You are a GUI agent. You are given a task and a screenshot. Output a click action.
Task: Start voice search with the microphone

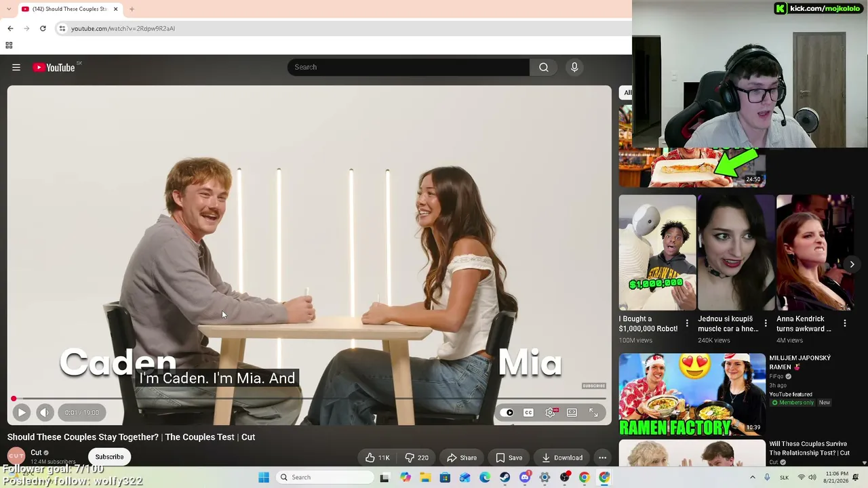pyautogui.click(x=574, y=67)
